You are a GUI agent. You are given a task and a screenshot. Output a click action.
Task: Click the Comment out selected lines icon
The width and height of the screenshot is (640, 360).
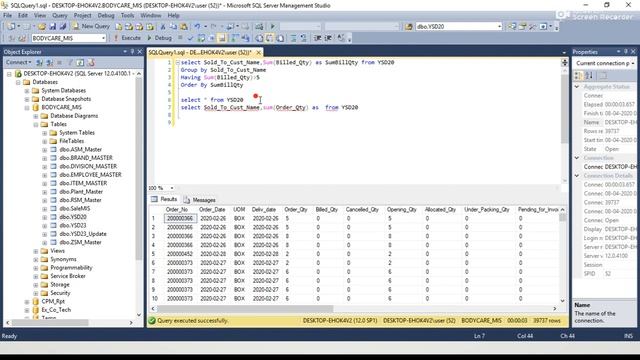(x=293, y=38)
